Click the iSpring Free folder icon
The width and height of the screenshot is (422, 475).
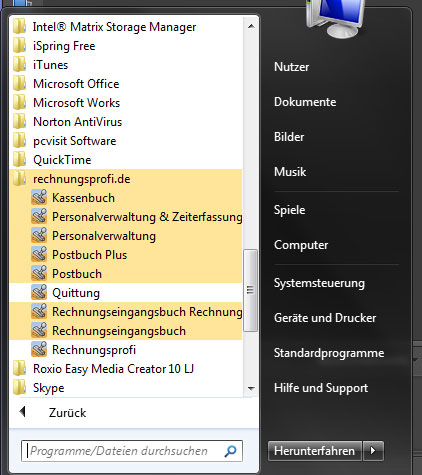20,45
